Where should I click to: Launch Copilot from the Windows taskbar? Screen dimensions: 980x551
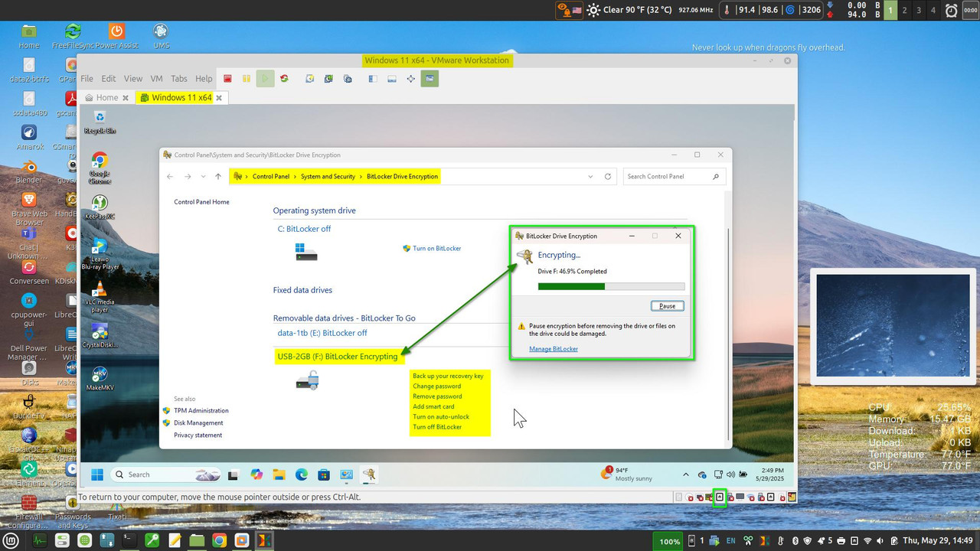pyautogui.click(x=256, y=474)
